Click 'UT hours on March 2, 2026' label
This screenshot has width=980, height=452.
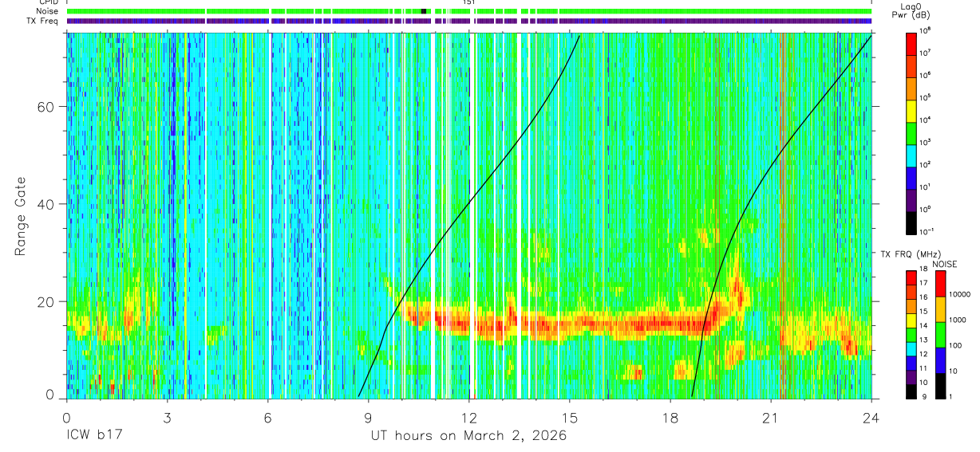(x=468, y=436)
